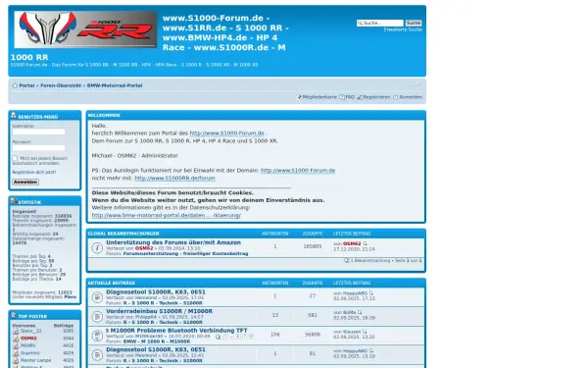Focus the Passwort input field

click(38, 148)
